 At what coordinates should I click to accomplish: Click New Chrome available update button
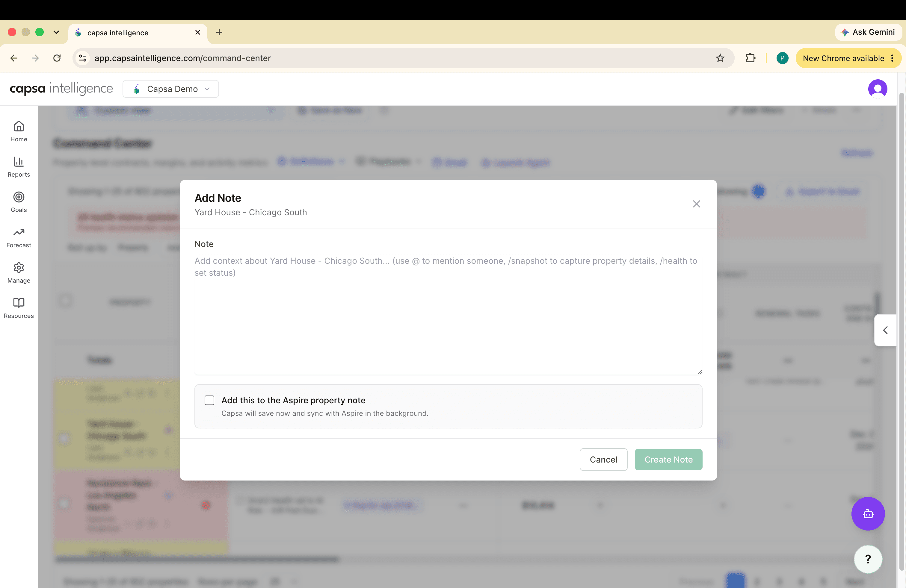[844, 58]
